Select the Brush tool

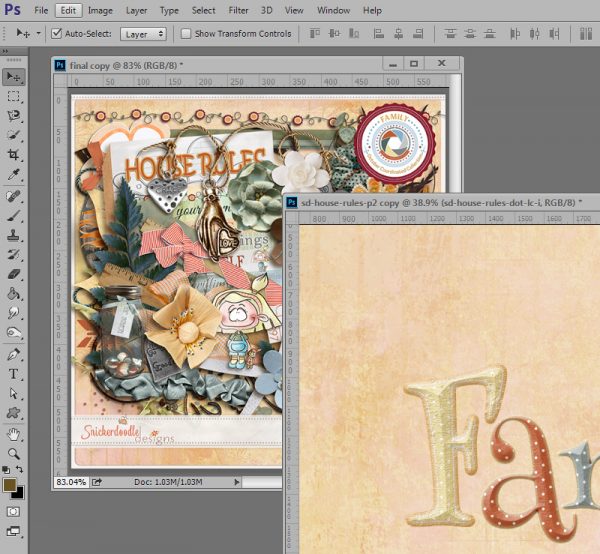tap(14, 216)
